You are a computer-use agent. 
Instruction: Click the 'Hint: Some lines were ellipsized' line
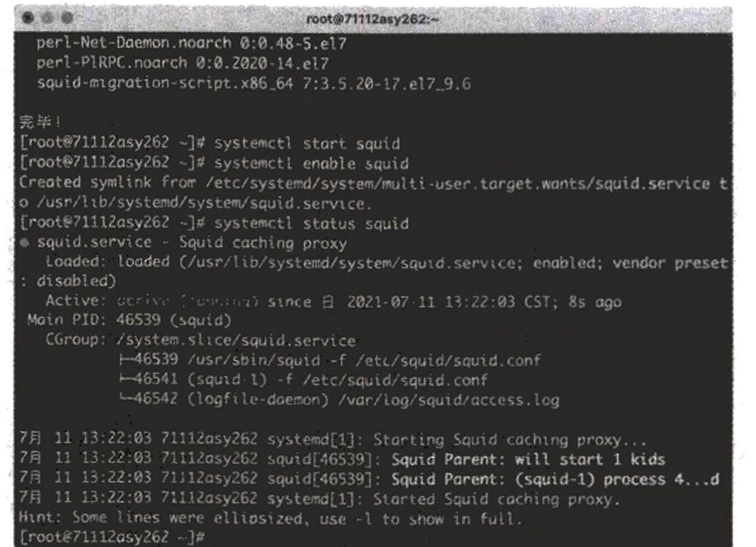coord(270,518)
